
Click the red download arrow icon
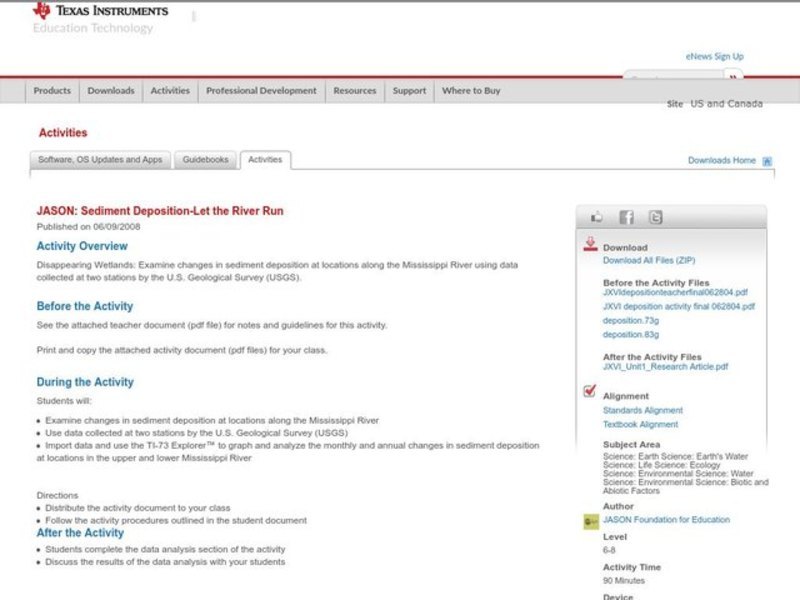(590, 244)
